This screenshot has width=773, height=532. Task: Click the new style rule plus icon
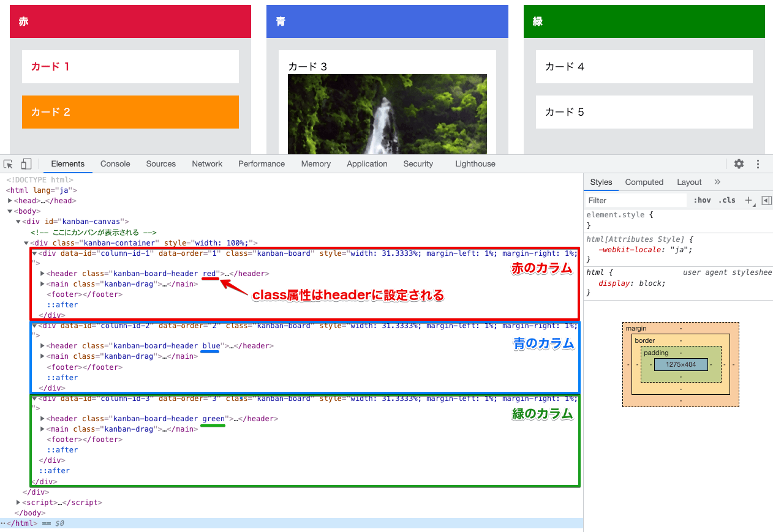point(748,200)
